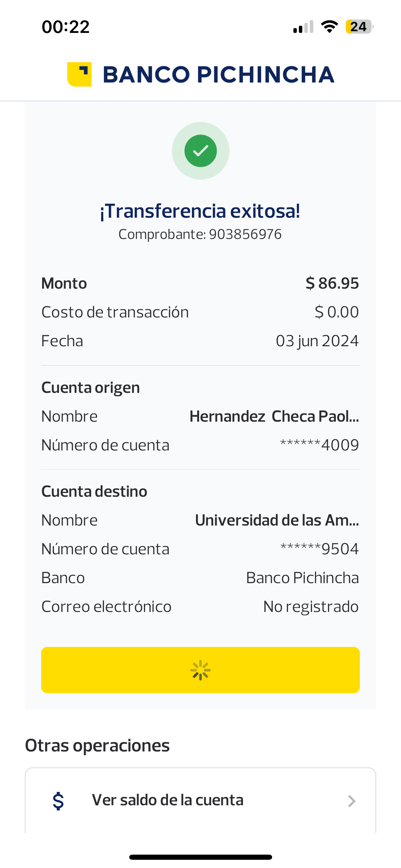Screen dimensions: 401x868
Task: Tap the Otras operaciones heading
Action: pyautogui.click(x=97, y=746)
